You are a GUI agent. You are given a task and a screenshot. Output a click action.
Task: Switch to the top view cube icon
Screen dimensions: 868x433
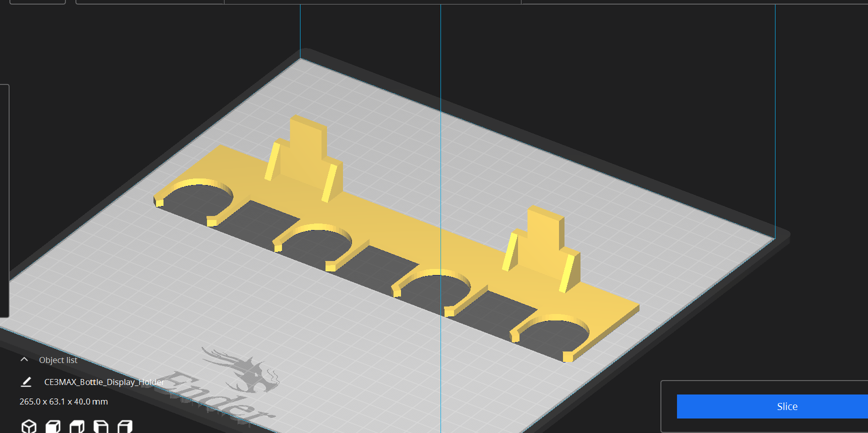[x=77, y=426]
